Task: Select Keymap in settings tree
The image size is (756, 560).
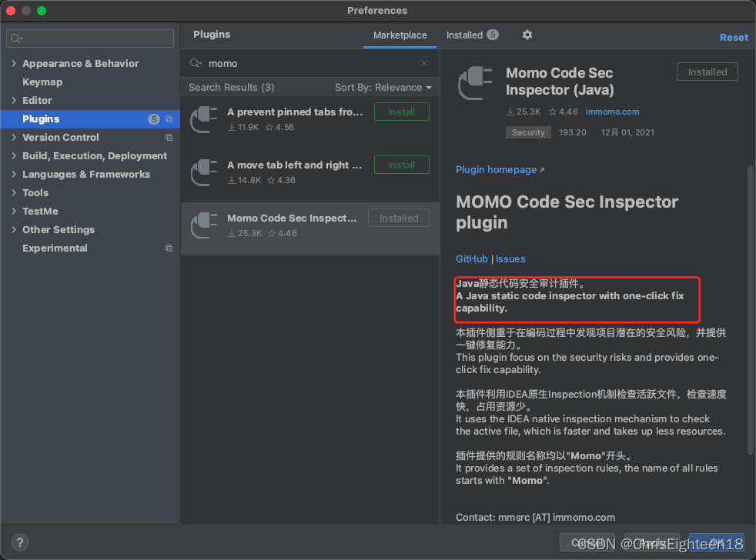Action: click(x=42, y=82)
